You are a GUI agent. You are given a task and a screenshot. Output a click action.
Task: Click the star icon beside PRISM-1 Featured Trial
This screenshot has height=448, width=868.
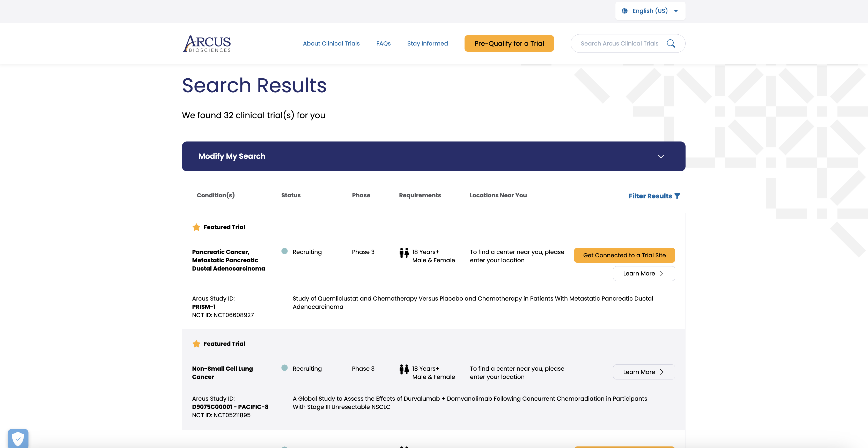click(x=196, y=227)
